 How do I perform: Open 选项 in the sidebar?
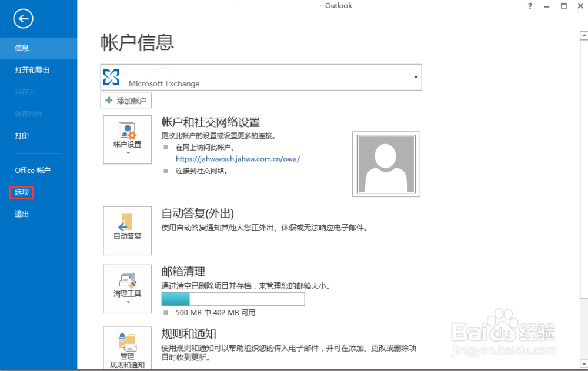coord(22,192)
